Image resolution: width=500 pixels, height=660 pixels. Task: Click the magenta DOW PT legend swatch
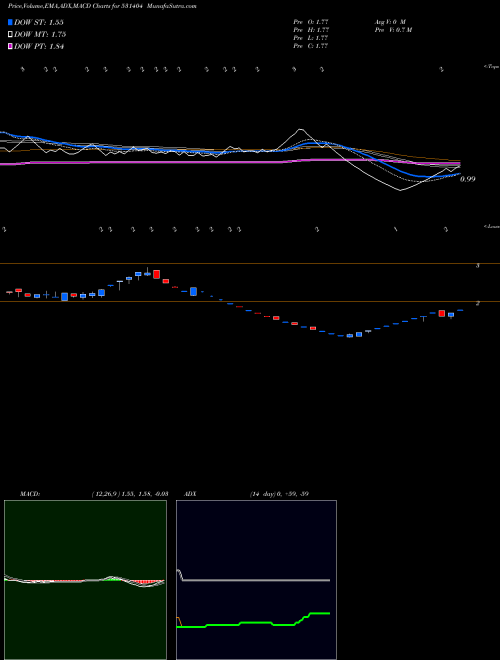11,47
